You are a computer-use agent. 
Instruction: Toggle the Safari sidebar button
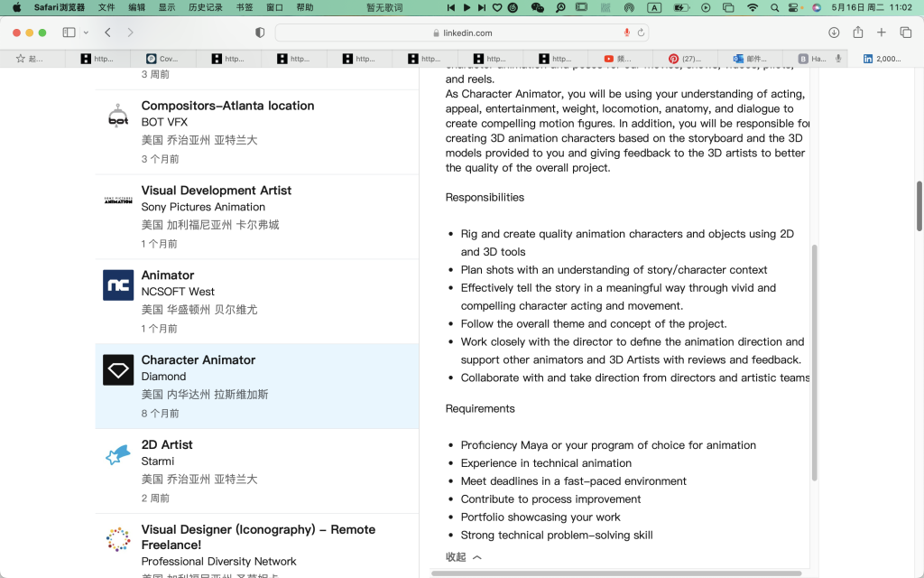tap(69, 33)
